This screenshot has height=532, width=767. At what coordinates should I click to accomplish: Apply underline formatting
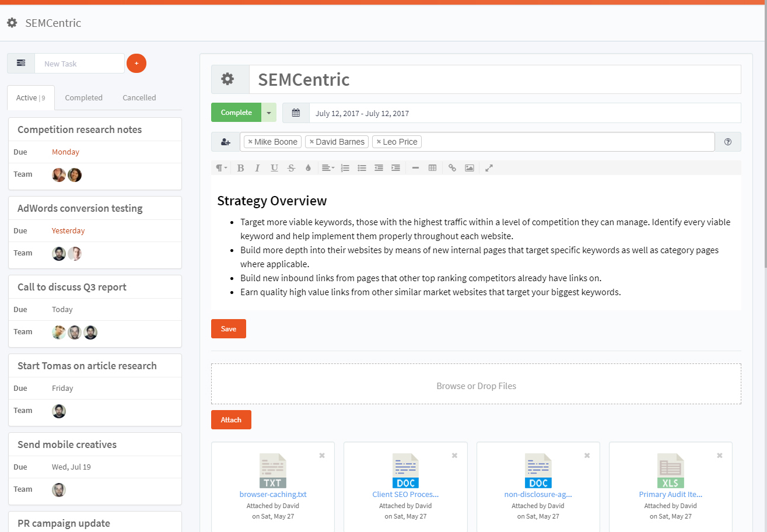pyautogui.click(x=274, y=168)
